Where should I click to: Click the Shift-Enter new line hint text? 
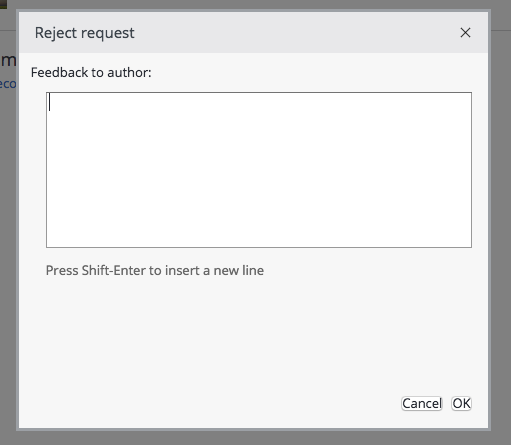coord(155,270)
